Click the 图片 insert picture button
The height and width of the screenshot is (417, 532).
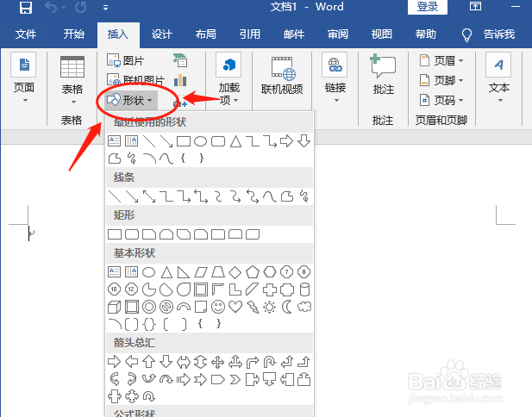click(x=125, y=60)
